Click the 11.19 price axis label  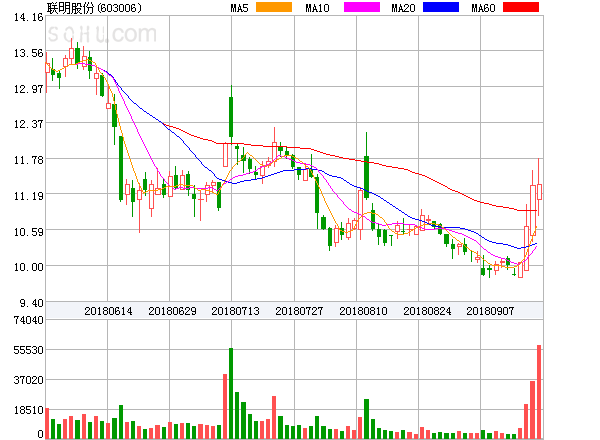click(29, 196)
